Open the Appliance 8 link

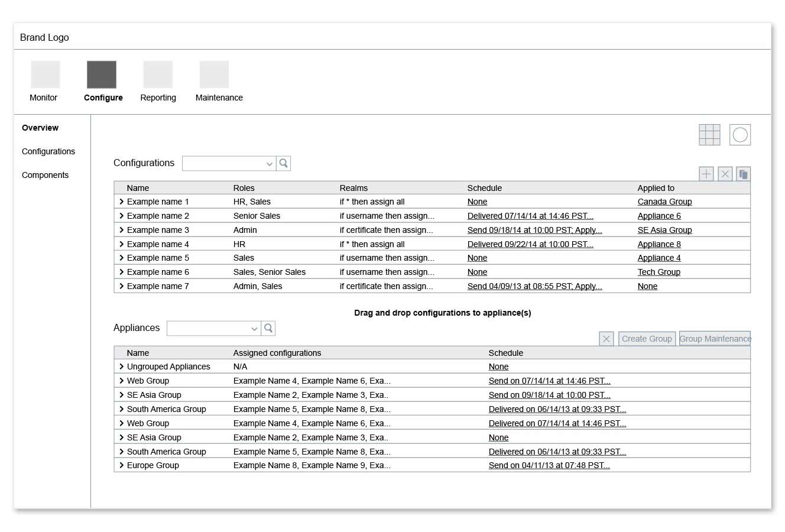coord(659,244)
